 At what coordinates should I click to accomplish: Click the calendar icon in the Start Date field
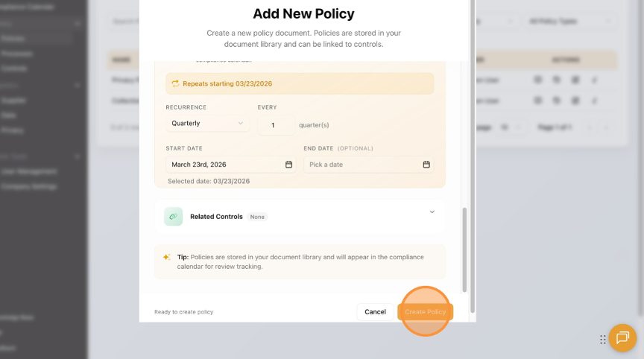pyautogui.click(x=288, y=165)
